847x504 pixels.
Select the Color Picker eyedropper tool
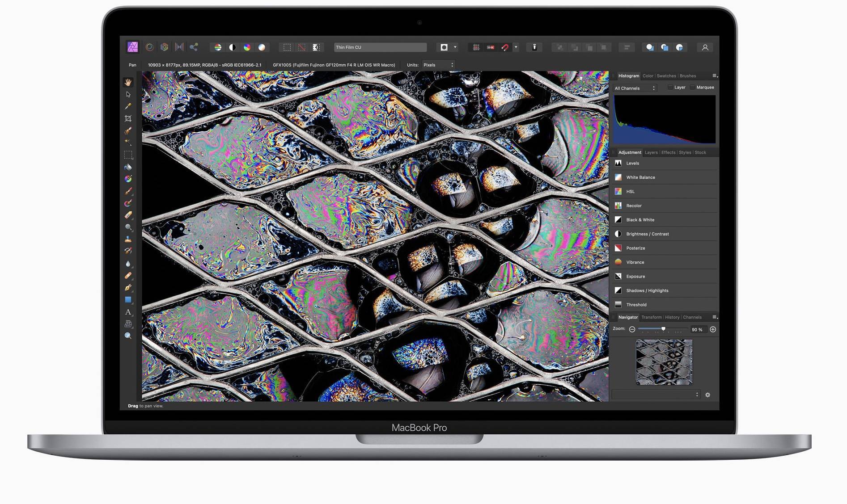click(x=128, y=106)
